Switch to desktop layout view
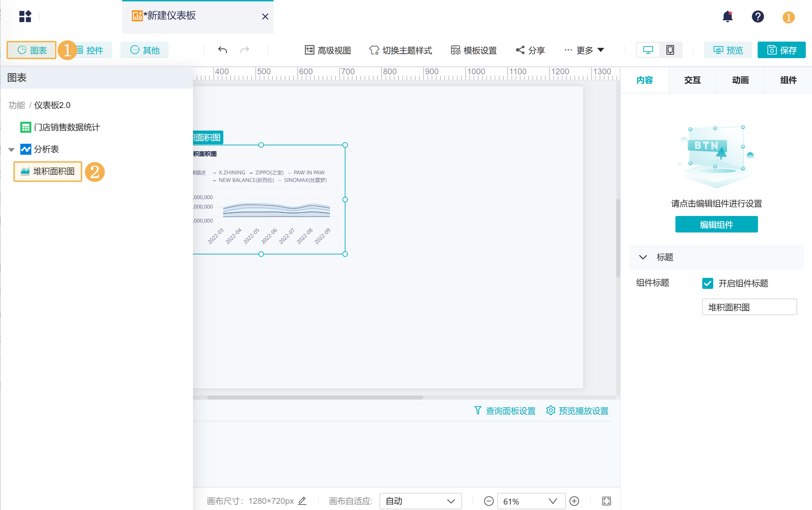The image size is (812, 510). tap(648, 50)
